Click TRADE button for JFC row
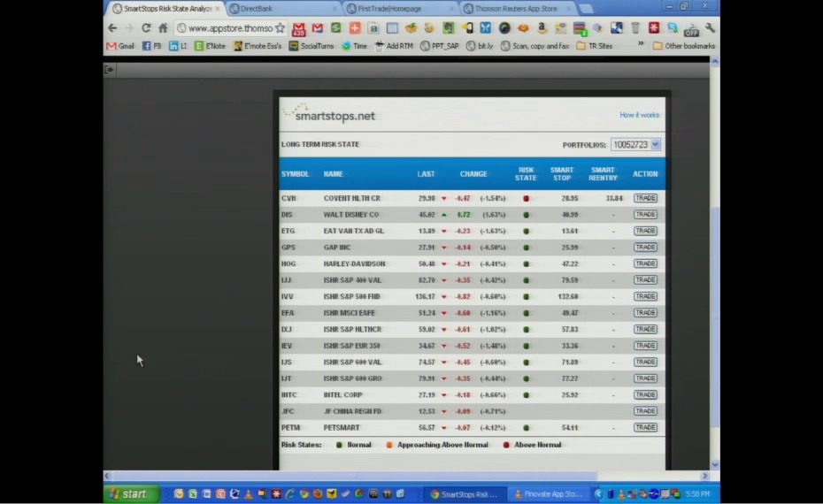The image size is (823, 504). [645, 411]
